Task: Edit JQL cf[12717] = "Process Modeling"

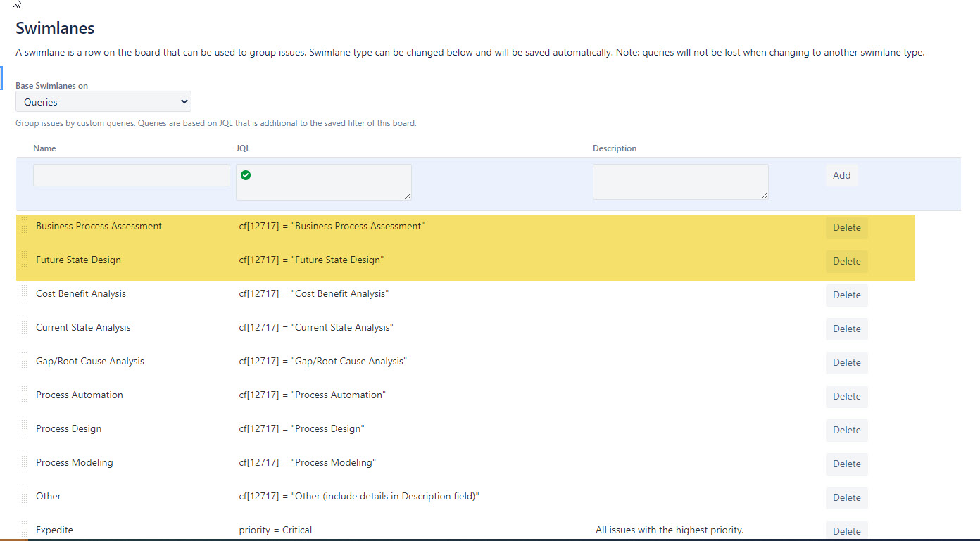Action: (x=308, y=462)
